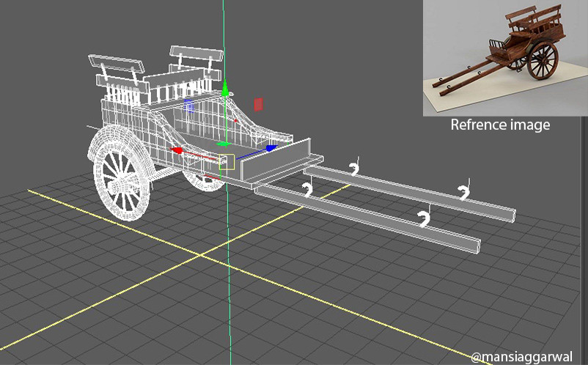Click the blue square plane handle
This screenshot has width=588, height=365.
[x=189, y=106]
